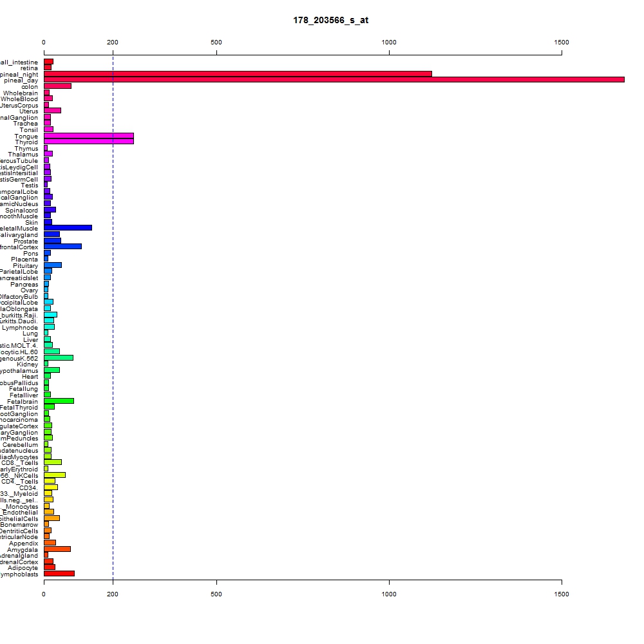644x644 pixels.
Task: Click the Lymphnode label
Action: (20, 328)
